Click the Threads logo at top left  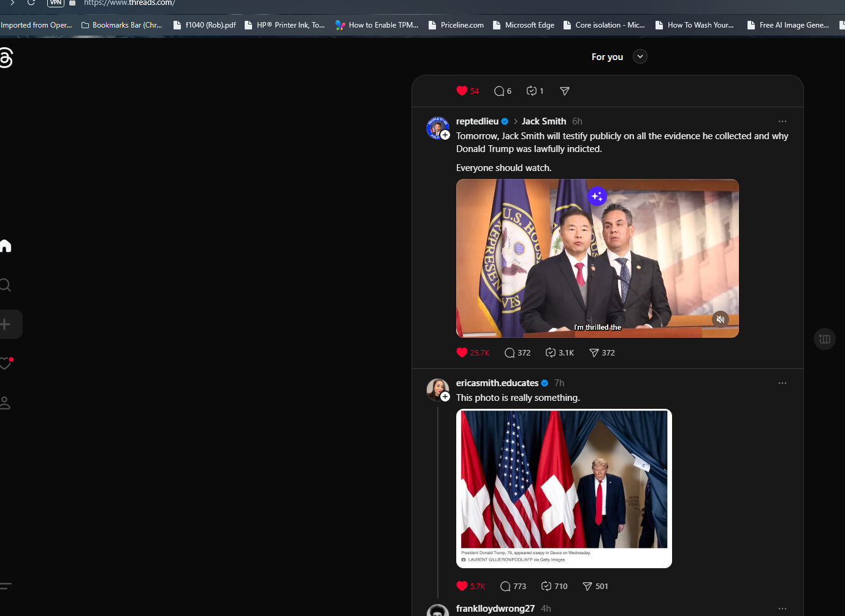click(x=6, y=58)
